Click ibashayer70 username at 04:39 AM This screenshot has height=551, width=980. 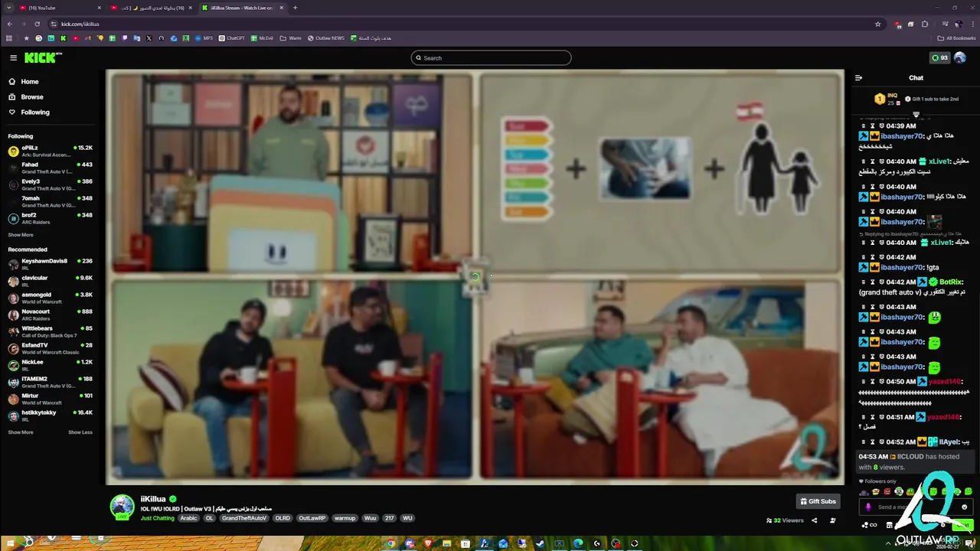902,135
